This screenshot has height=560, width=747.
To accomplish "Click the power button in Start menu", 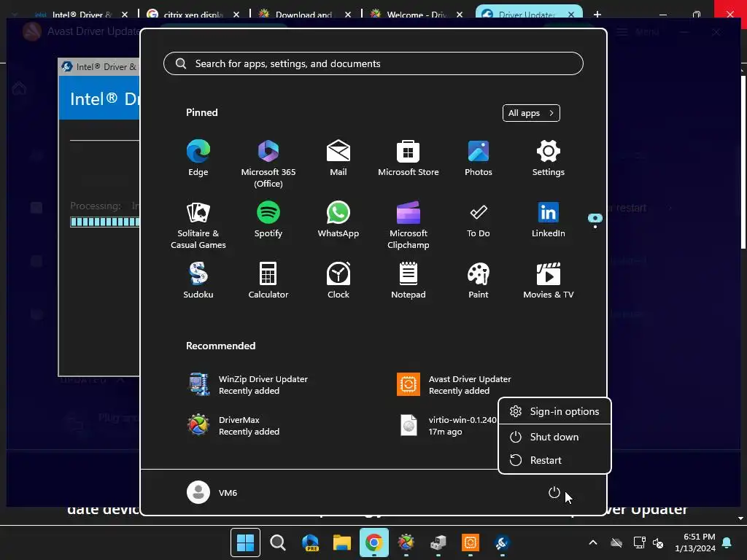I will [554, 492].
